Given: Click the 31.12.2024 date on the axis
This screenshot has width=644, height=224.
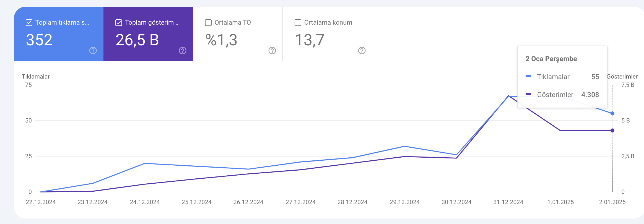Looking at the screenshot, I should (508, 202).
